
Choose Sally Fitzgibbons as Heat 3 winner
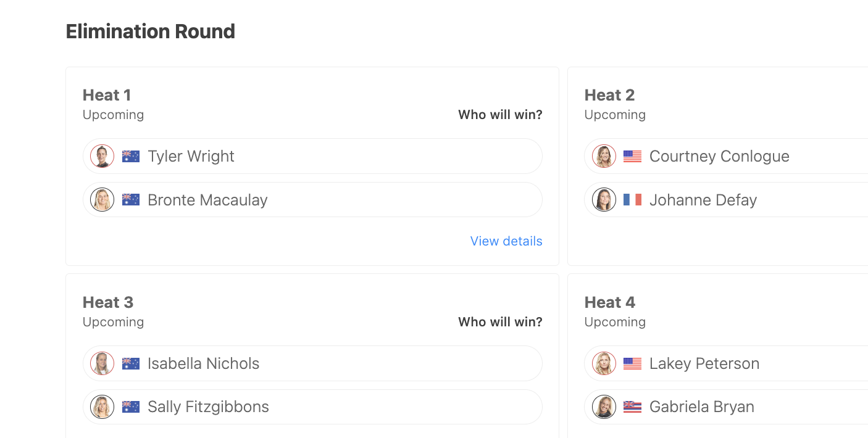(x=312, y=407)
